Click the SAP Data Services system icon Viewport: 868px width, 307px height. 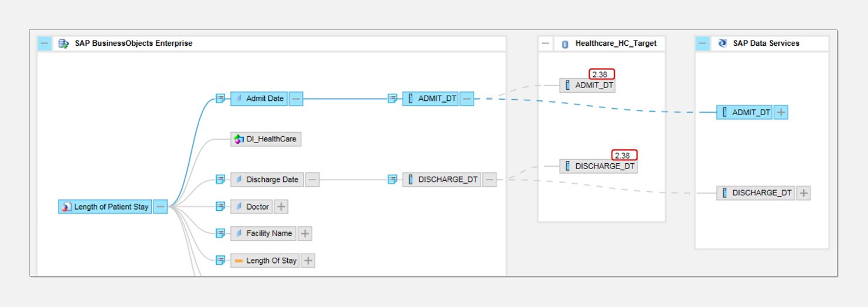click(x=722, y=43)
